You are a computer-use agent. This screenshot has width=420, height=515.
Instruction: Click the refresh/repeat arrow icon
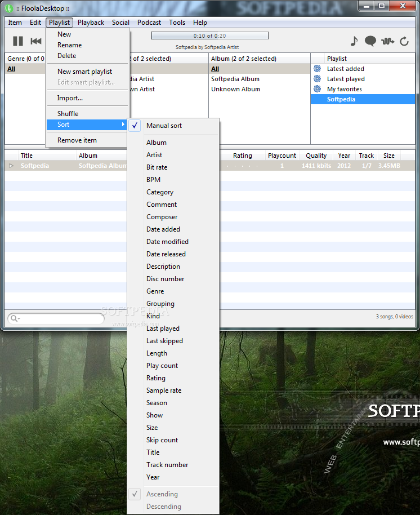tap(404, 41)
